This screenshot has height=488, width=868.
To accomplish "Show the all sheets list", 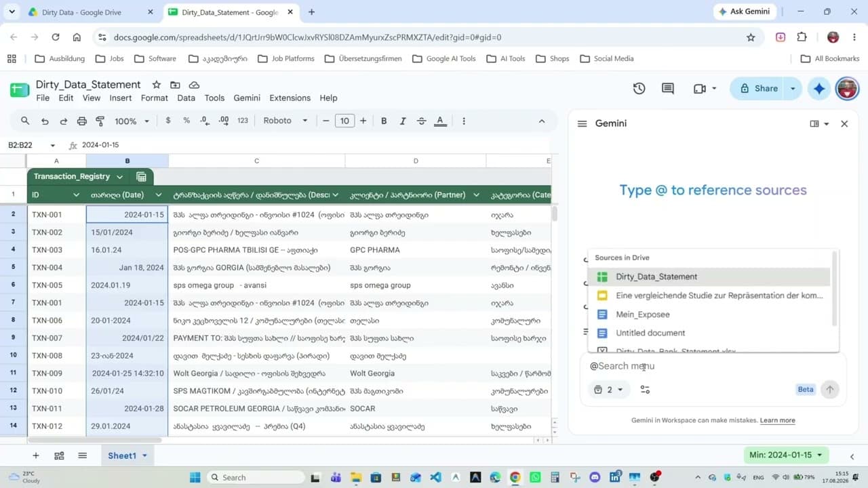I will tap(83, 455).
